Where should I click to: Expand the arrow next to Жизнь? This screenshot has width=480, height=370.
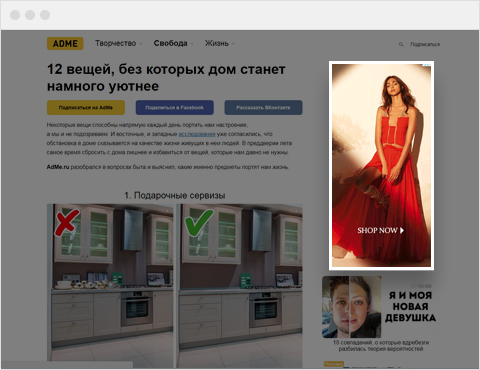[x=233, y=44]
